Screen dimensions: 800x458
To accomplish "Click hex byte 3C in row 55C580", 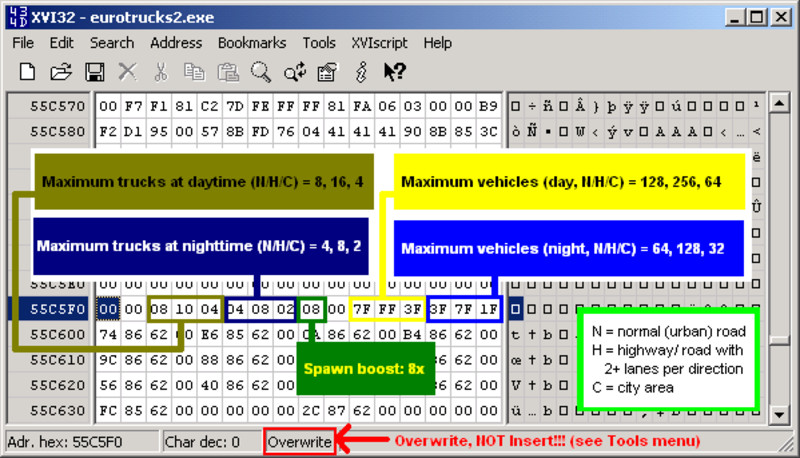I will pyautogui.click(x=489, y=132).
